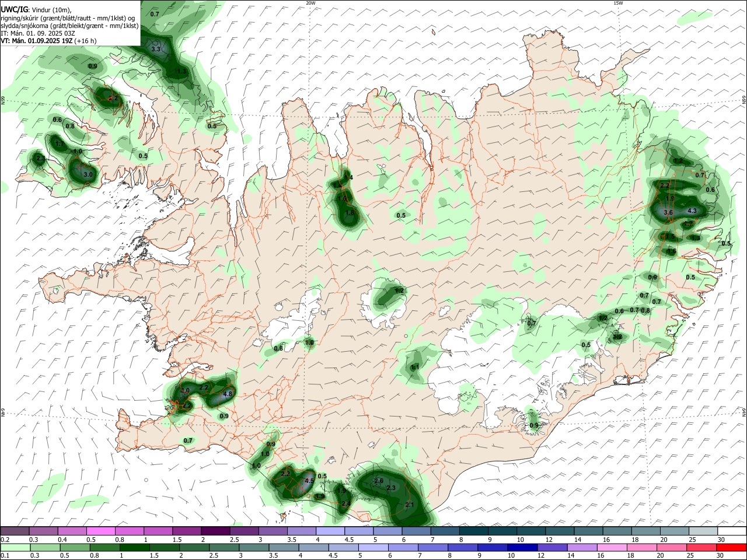Screen dimensions: 747x560
Task: Click the darkest purple 2 swatch, upper legend
Action: (x=215, y=531)
